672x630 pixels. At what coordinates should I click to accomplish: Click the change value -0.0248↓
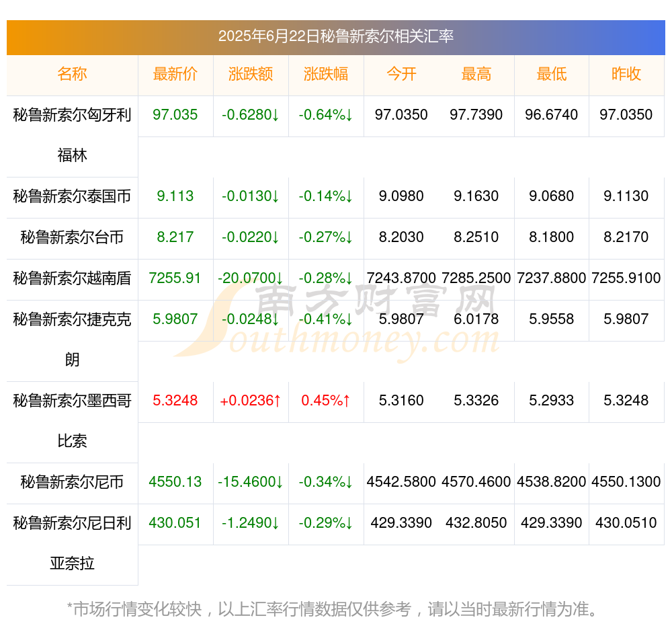coord(251,319)
